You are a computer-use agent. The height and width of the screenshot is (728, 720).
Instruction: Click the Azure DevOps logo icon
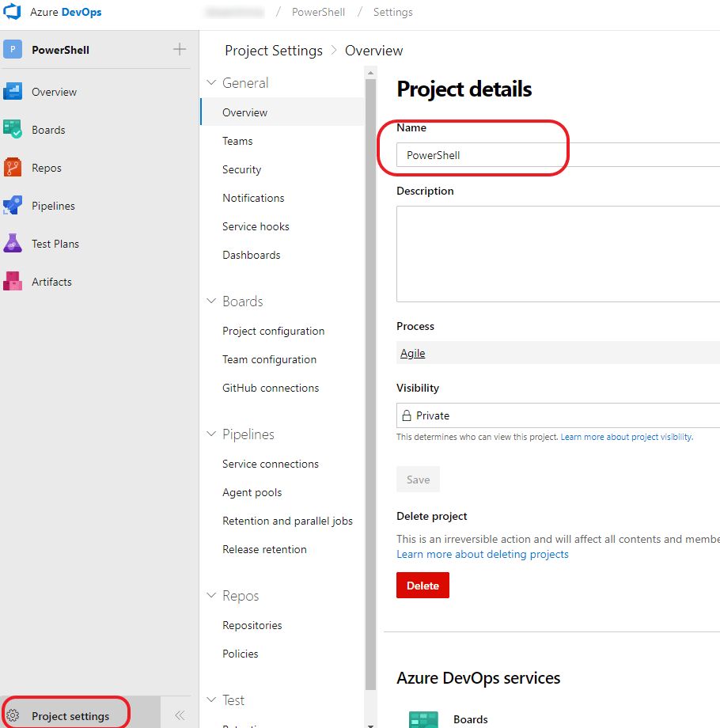click(12, 12)
